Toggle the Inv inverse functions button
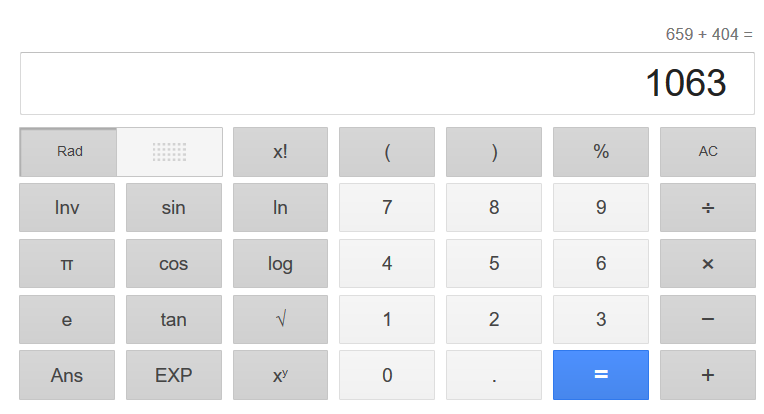Image resolution: width=764 pixels, height=414 pixels. coord(67,208)
